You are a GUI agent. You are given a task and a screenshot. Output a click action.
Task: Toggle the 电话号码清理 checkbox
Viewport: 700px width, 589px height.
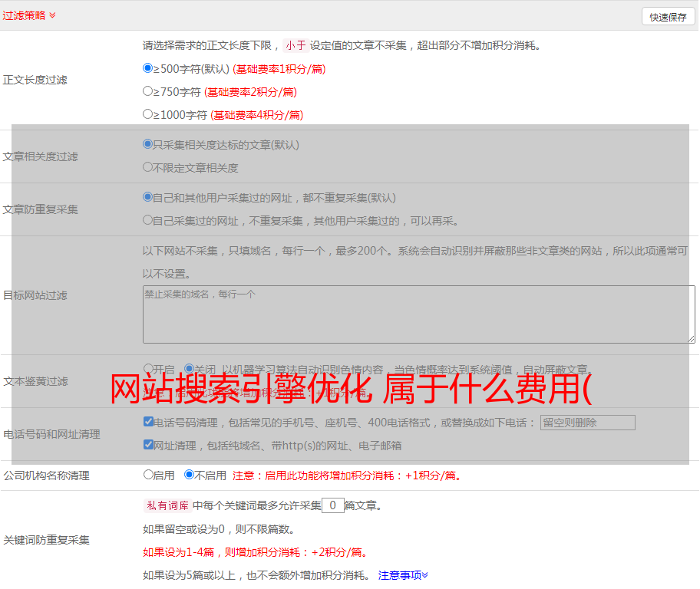click(148, 422)
